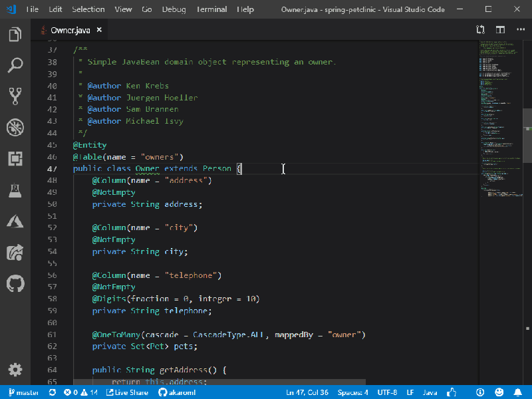Screen dimensions: 532x399
Task: Open the Terminal menu
Action: (x=211, y=9)
